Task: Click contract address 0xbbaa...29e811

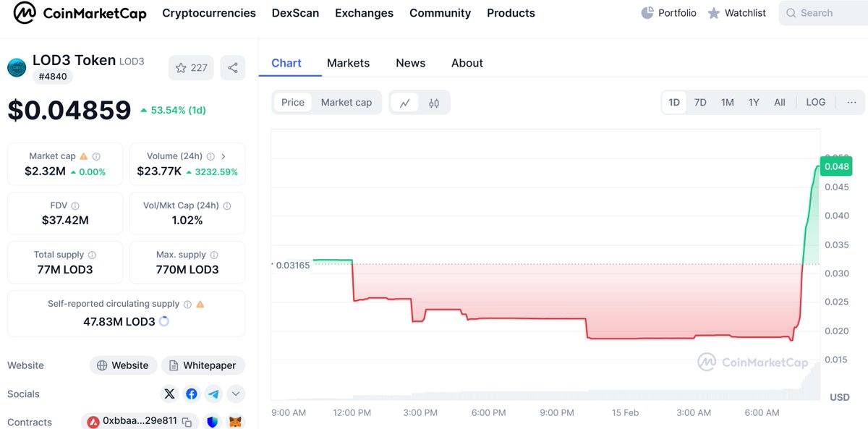Action: [140, 421]
